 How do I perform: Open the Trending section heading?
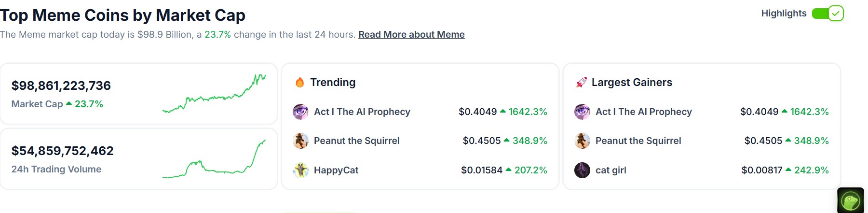(x=333, y=83)
